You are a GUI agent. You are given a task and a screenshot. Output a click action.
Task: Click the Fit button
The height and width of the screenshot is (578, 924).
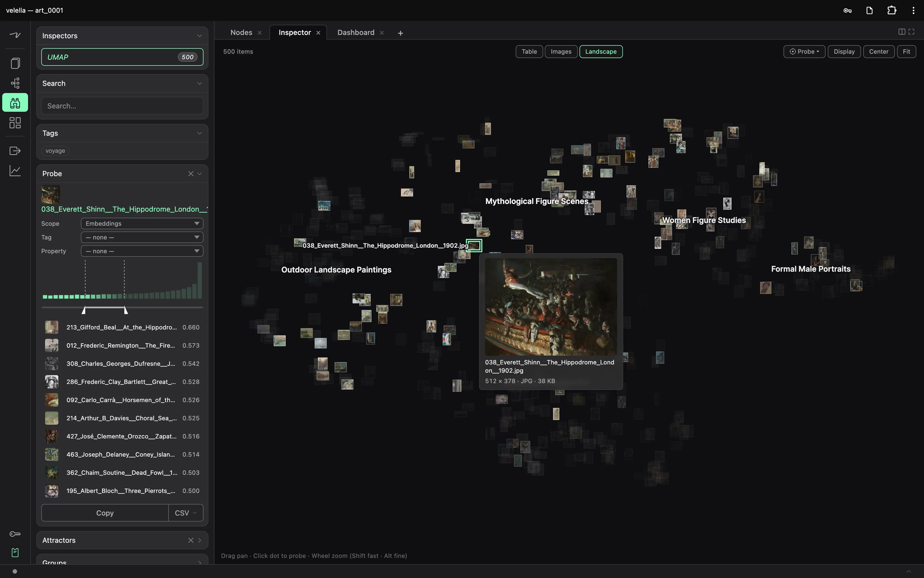tap(906, 52)
